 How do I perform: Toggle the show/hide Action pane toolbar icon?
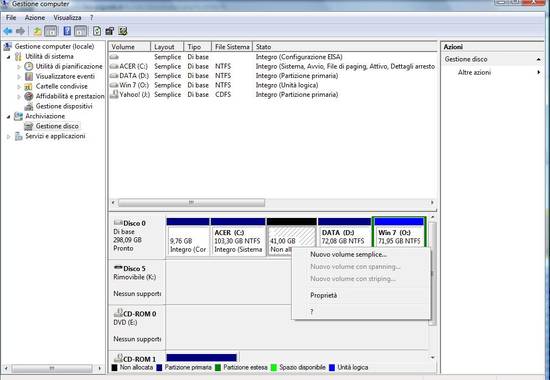point(80,31)
